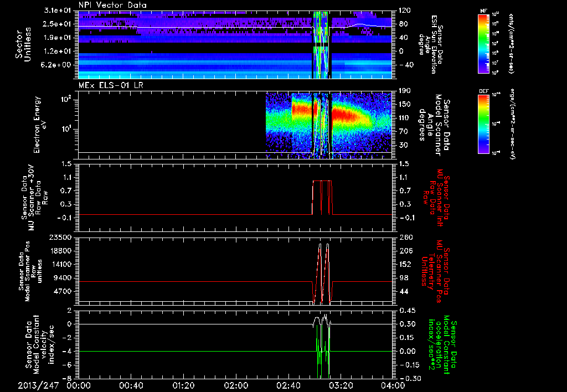Click the DEF color bar
The image size is (567, 392).
pos(483,123)
